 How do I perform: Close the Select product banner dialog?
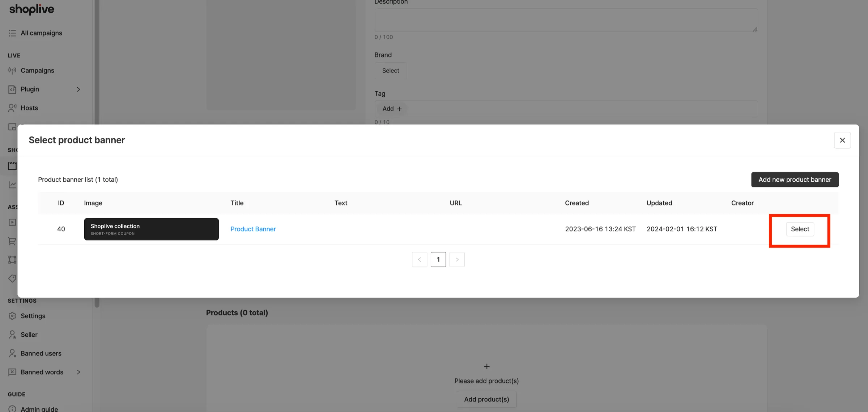pos(842,140)
